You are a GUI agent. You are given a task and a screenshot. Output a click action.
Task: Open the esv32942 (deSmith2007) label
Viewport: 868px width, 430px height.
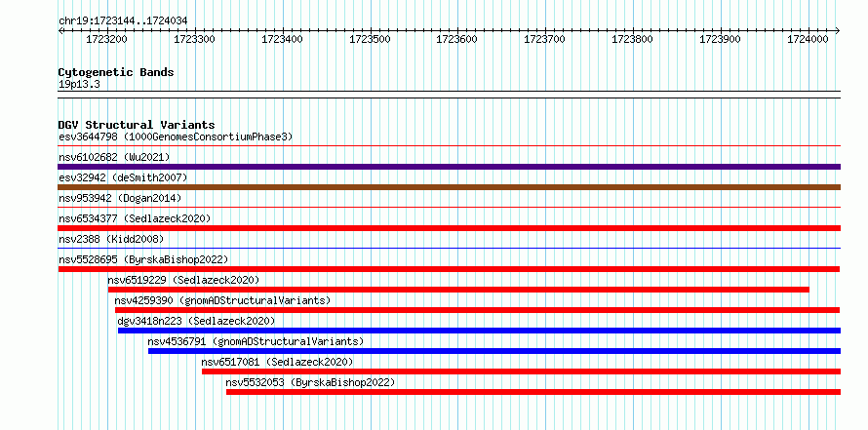(x=123, y=177)
